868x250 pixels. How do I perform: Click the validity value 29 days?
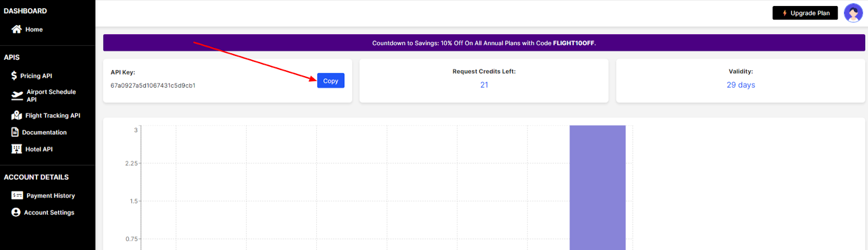point(741,85)
